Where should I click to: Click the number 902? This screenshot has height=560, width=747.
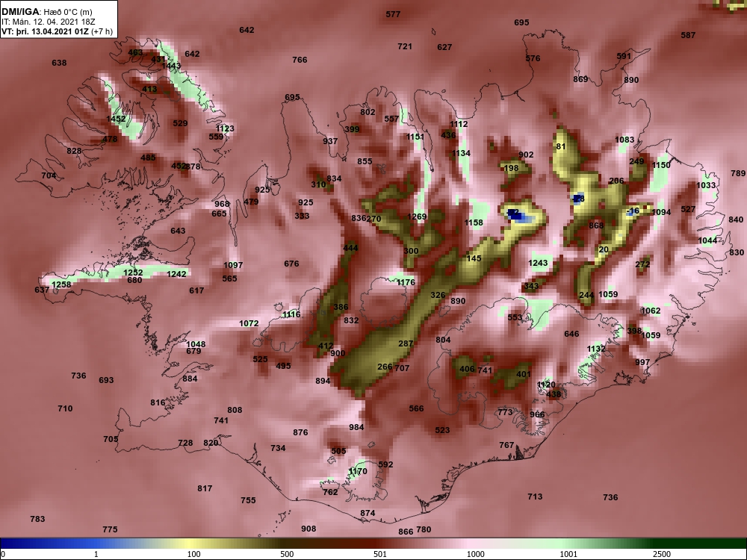pos(526,155)
